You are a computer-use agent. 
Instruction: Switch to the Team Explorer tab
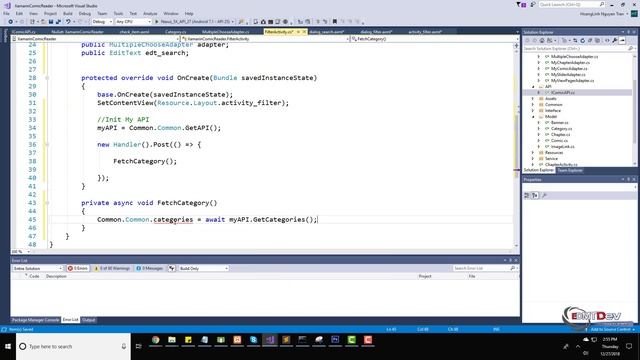[570, 170]
